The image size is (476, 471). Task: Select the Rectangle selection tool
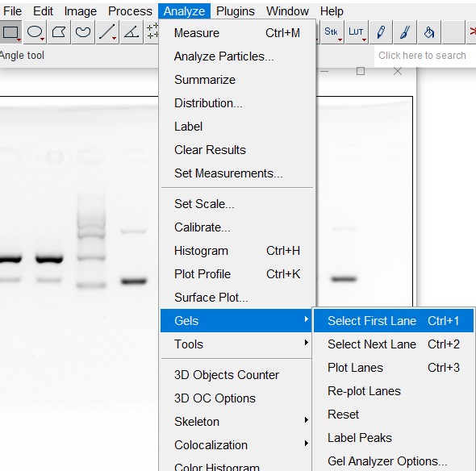coord(10,32)
